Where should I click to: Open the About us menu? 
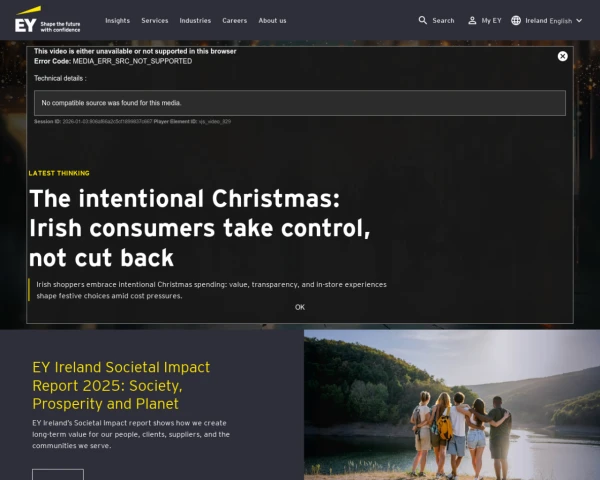272,21
